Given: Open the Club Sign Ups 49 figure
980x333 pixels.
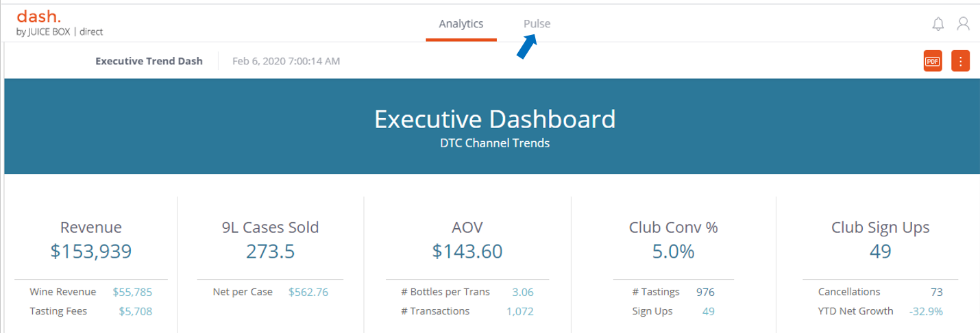Looking at the screenshot, I should tap(880, 251).
